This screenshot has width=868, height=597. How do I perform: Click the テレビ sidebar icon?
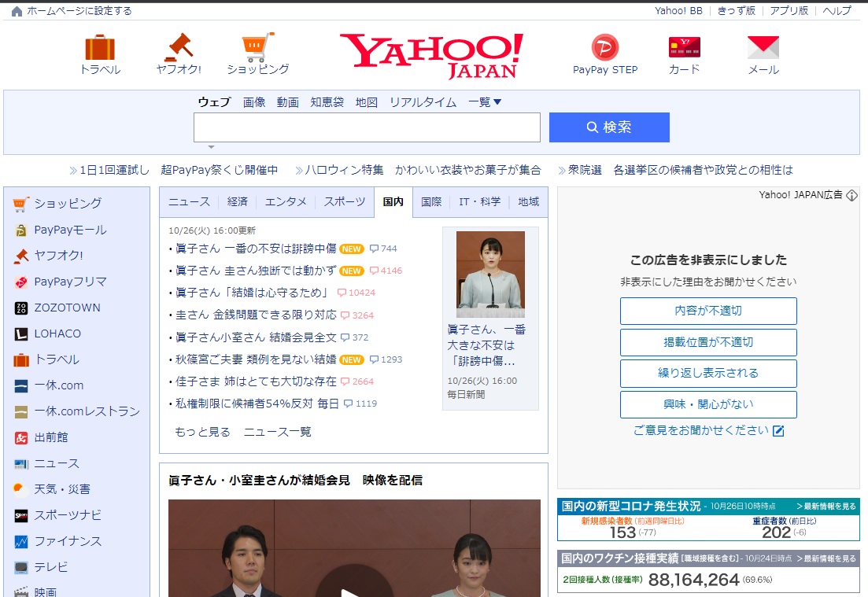click(20, 568)
